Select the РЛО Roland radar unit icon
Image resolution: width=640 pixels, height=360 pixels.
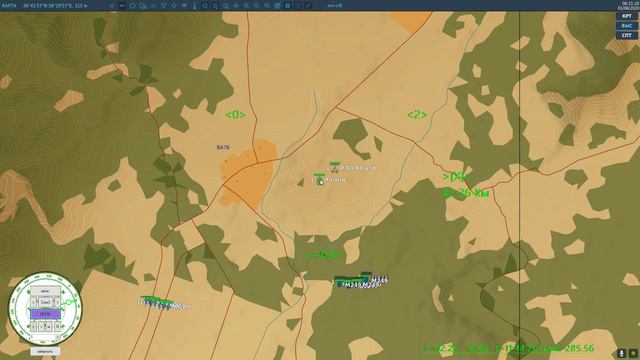[335, 167]
